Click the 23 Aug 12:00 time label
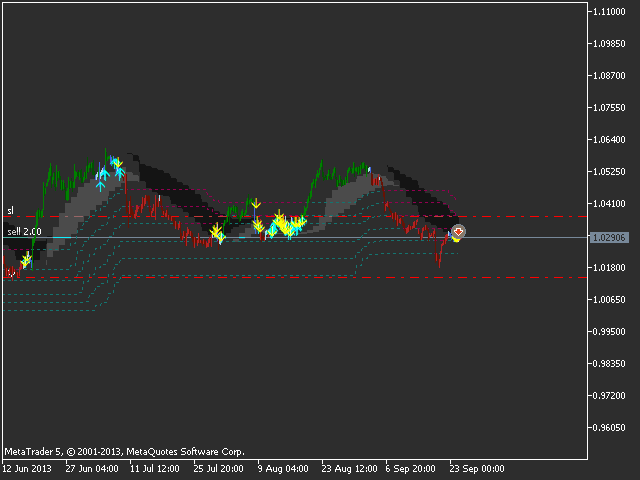The width and height of the screenshot is (640, 480). 349,469
